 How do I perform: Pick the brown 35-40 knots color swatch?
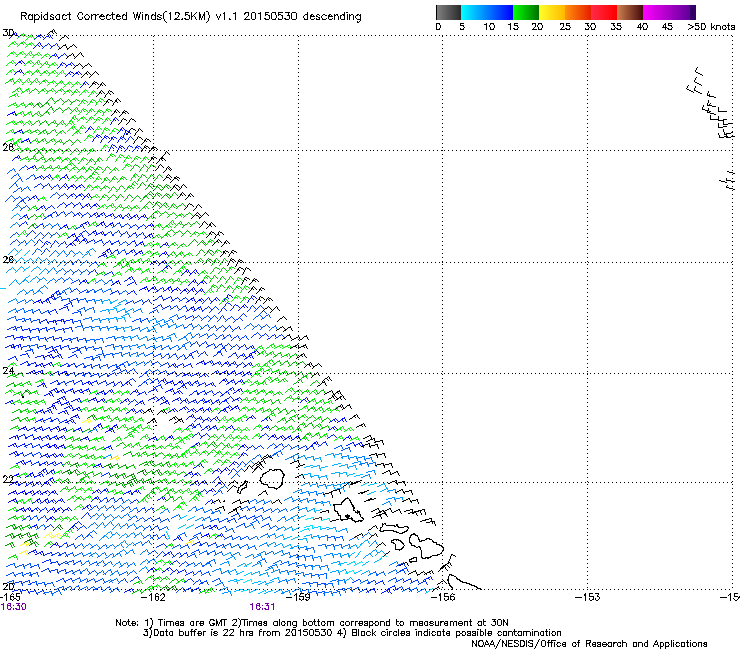[x=630, y=12]
